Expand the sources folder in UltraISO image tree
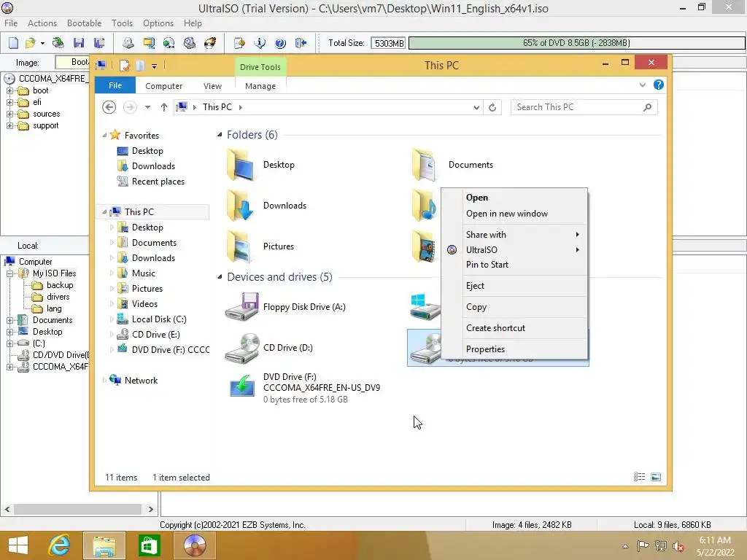Viewport: 747px width, 560px height. pyautogui.click(x=9, y=114)
